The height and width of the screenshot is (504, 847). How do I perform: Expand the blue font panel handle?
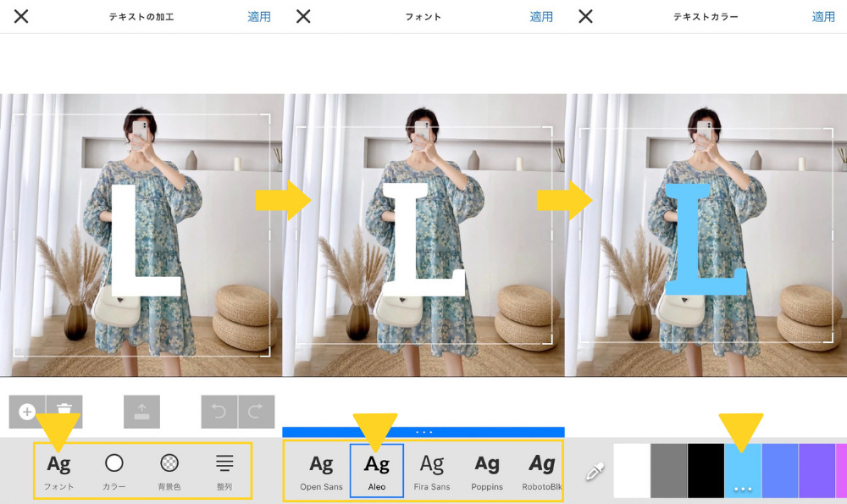pyautogui.click(x=423, y=432)
